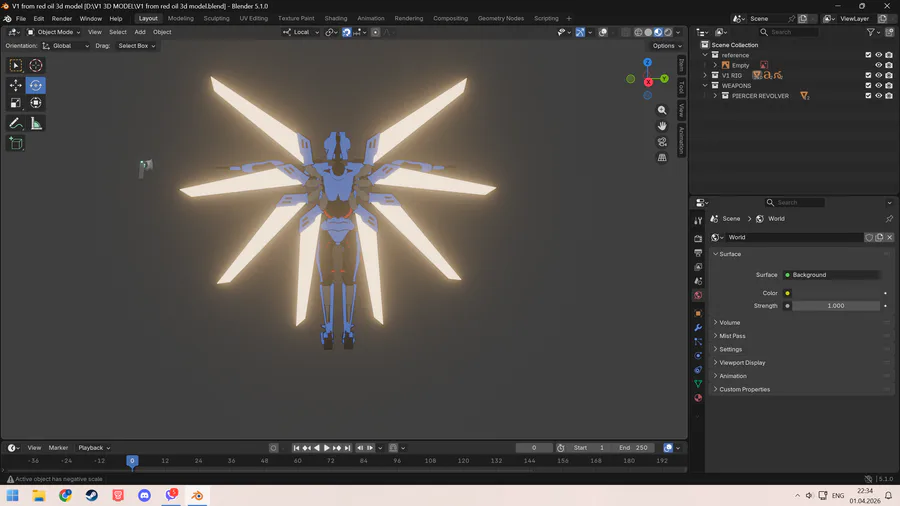Open the Render menu
This screenshot has height=506, width=900.
61,18
